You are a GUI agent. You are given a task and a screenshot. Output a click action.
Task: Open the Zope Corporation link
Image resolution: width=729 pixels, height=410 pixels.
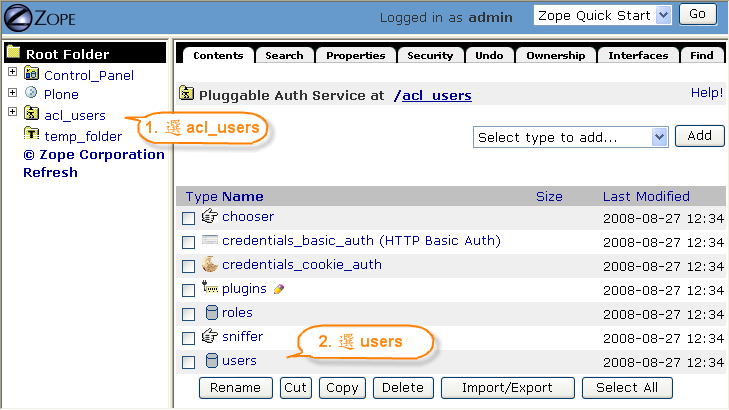(x=94, y=154)
